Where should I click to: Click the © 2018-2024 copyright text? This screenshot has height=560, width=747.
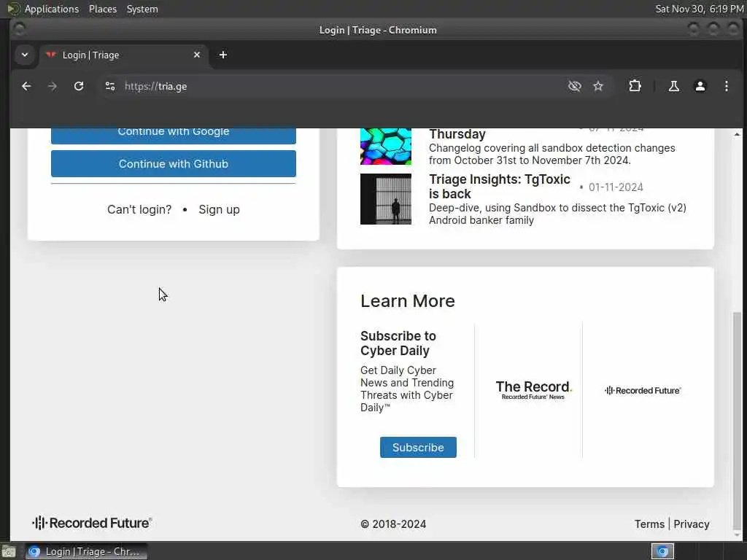[x=393, y=524]
